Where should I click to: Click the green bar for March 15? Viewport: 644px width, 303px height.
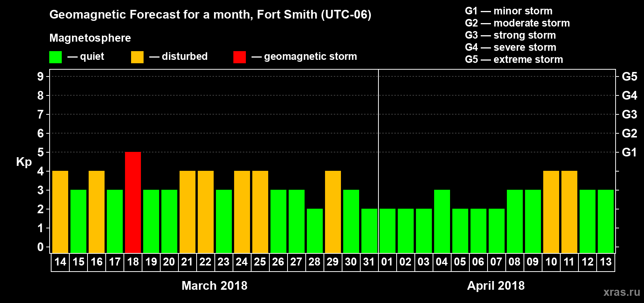click(78, 221)
